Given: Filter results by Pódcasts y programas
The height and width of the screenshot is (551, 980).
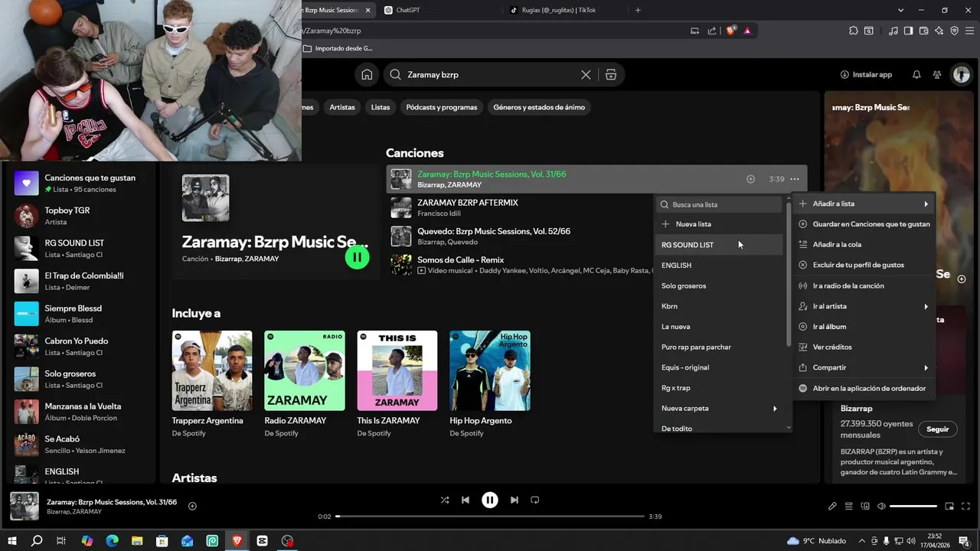Looking at the screenshot, I should [x=442, y=107].
